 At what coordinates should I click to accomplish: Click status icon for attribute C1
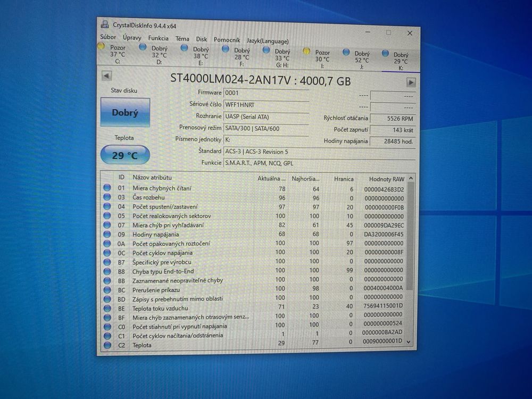click(x=107, y=336)
